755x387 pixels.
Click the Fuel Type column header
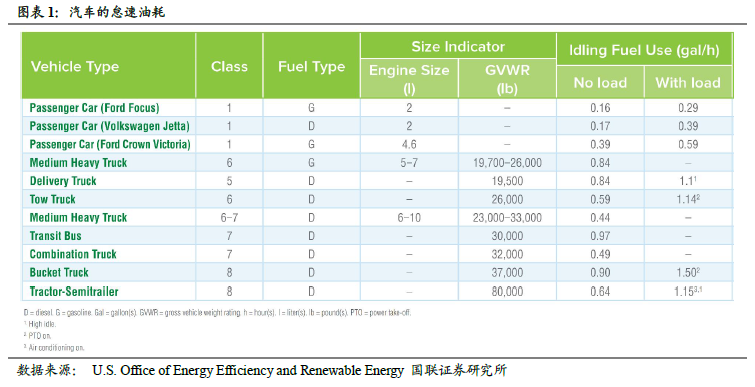312,66
